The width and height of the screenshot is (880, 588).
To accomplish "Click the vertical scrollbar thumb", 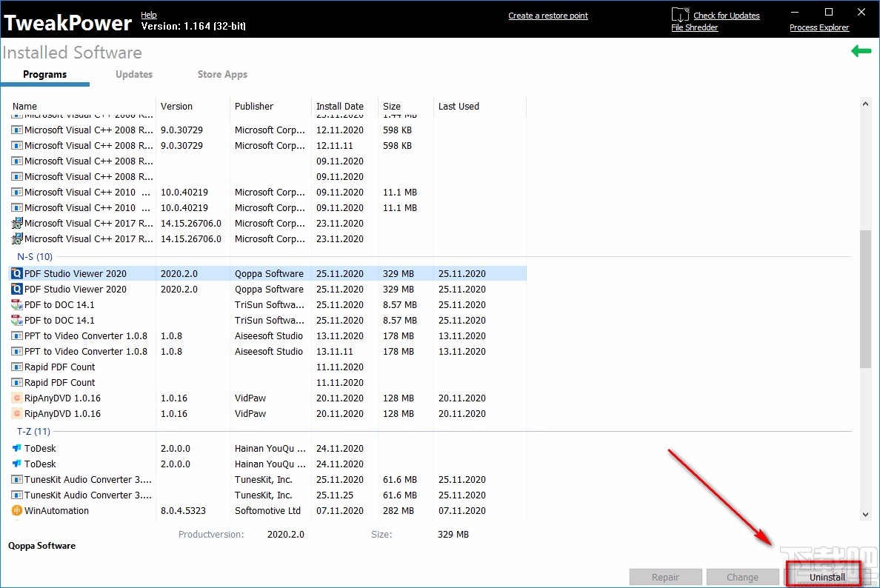I will [865, 299].
